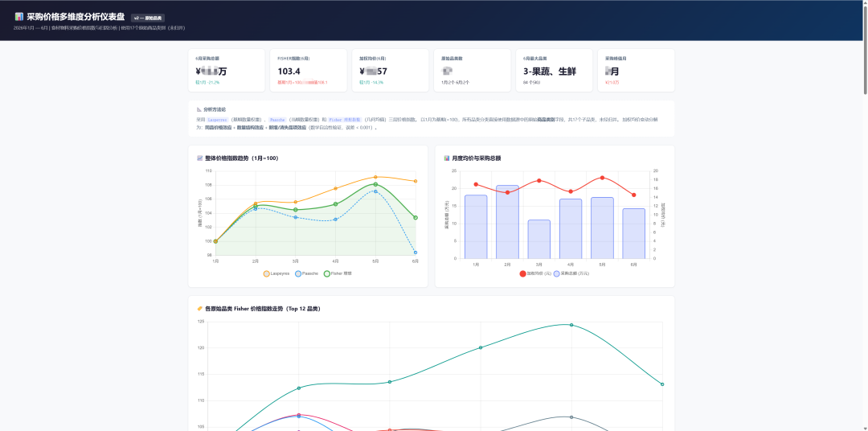868x431 pixels.
Task: Click the dashboard bar-chart icon in header
Action: point(18,17)
